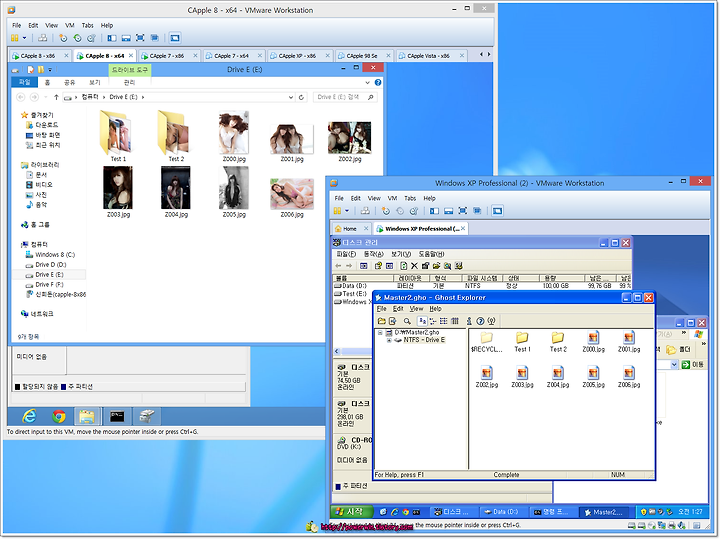This screenshot has height=539, width=720.
Task: Open command prompt from Windows 8 taskbar
Action: pos(117,416)
